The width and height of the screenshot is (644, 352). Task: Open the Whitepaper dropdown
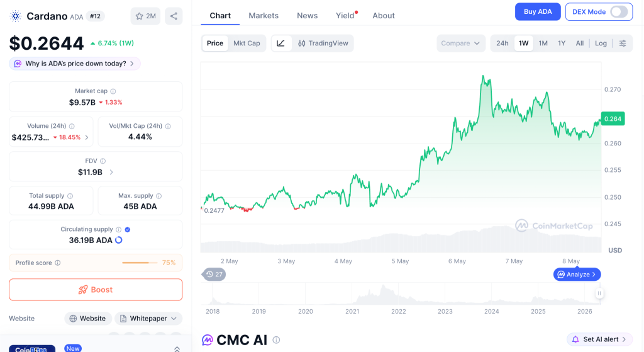pos(148,318)
